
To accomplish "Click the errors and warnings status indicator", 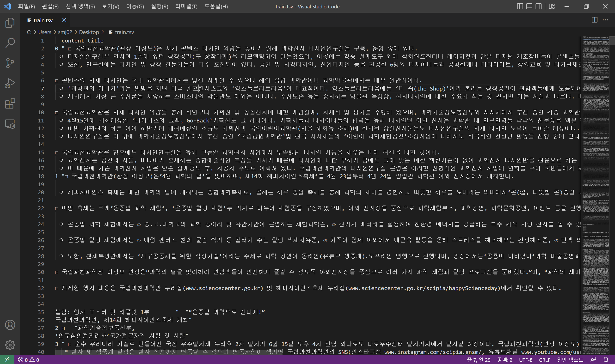I will pos(29,360).
